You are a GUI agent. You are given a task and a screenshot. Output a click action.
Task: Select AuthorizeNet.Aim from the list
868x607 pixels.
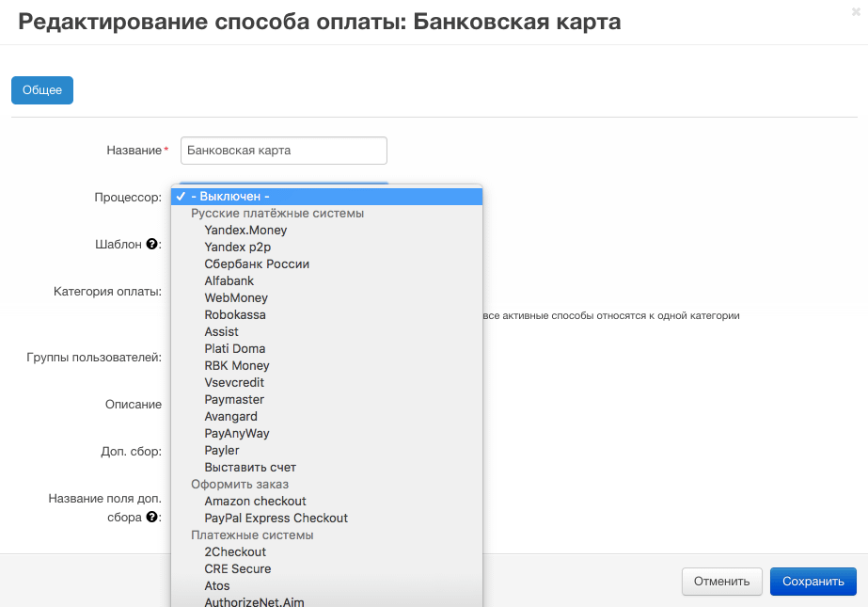click(x=253, y=602)
